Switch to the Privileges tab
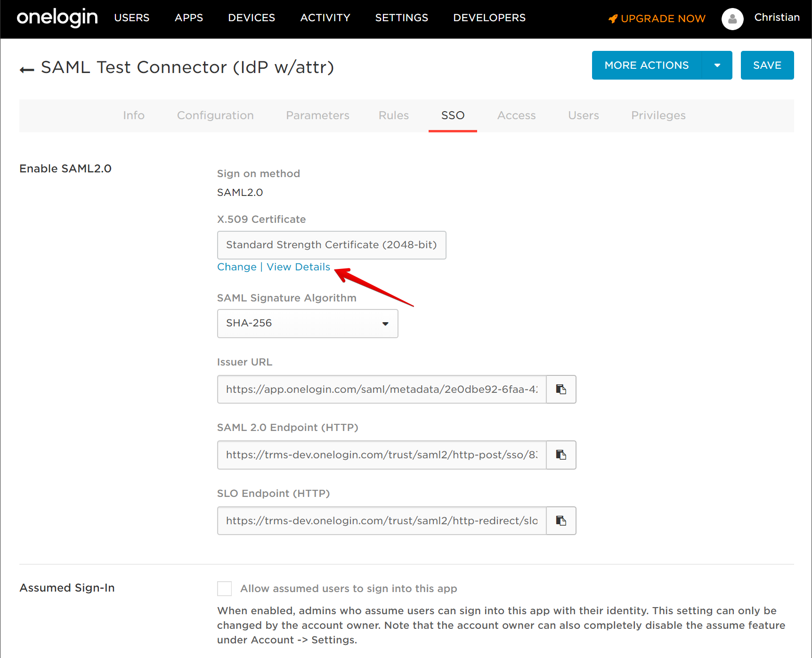The width and height of the screenshot is (812, 658). [658, 115]
